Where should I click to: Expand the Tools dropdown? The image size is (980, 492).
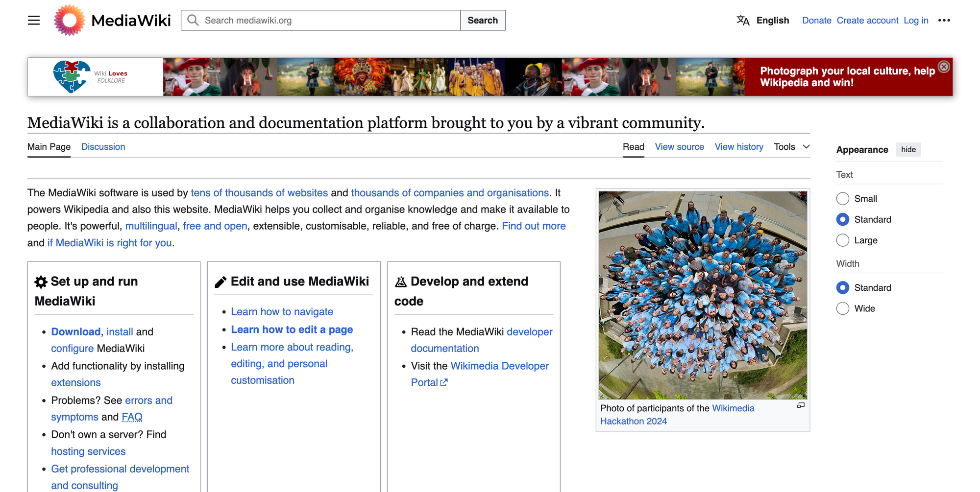coord(790,146)
